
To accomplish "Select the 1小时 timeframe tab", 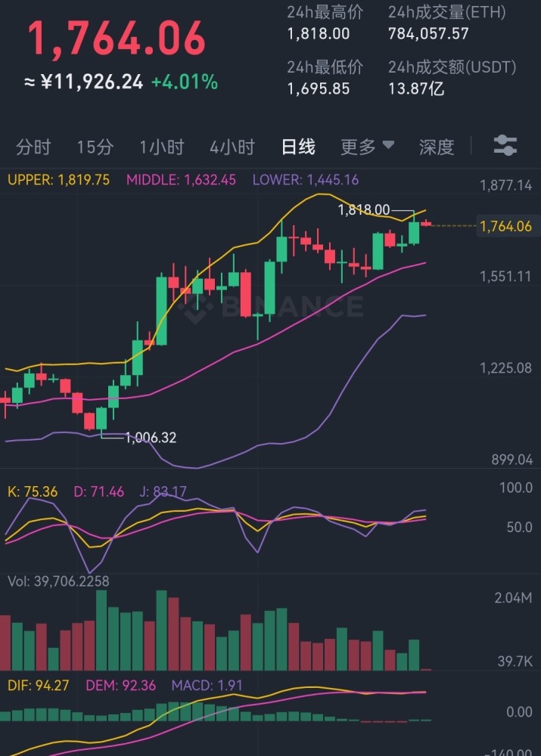I will [x=161, y=147].
